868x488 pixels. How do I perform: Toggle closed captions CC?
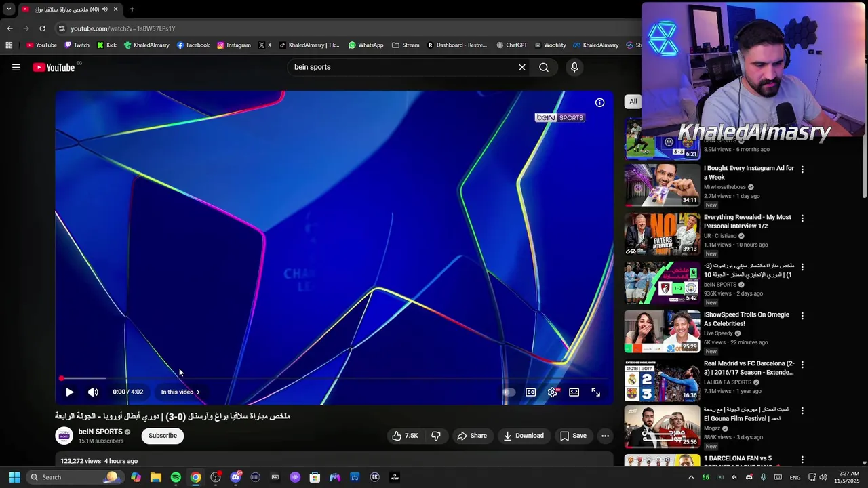click(530, 392)
